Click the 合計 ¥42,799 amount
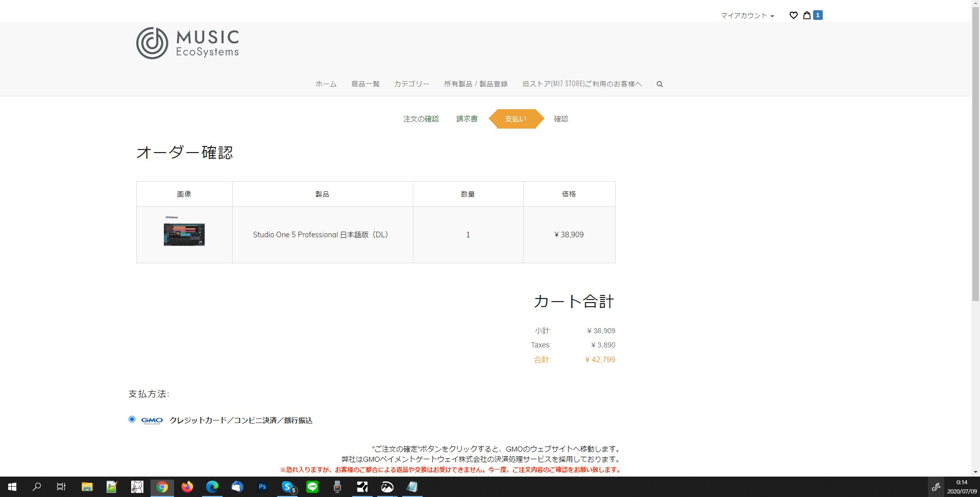 click(600, 360)
